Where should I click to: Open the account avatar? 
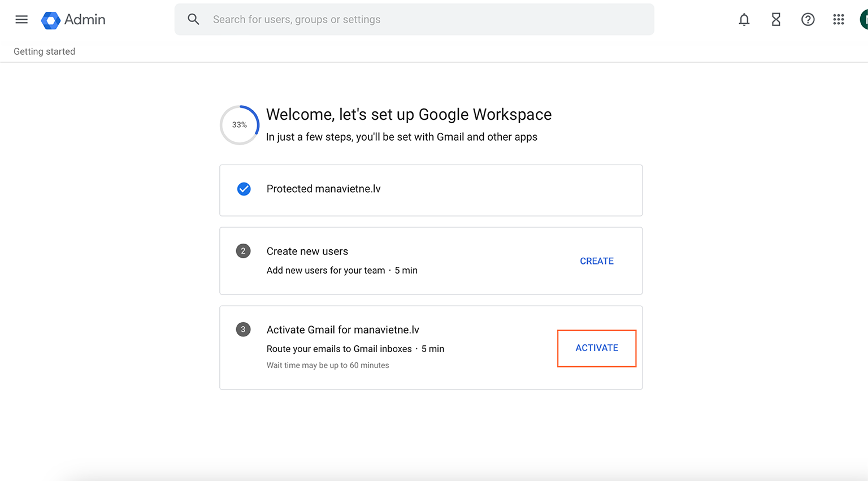[x=864, y=20]
